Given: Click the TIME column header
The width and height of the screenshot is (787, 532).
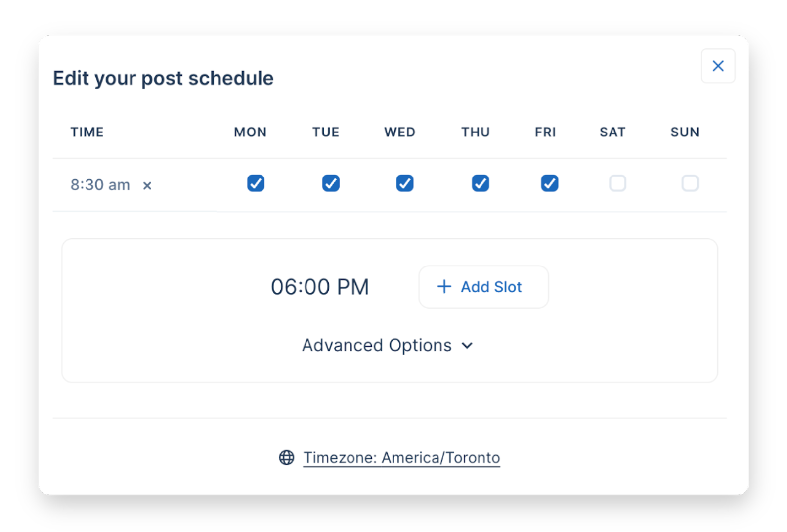Looking at the screenshot, I should click(87, 132).
